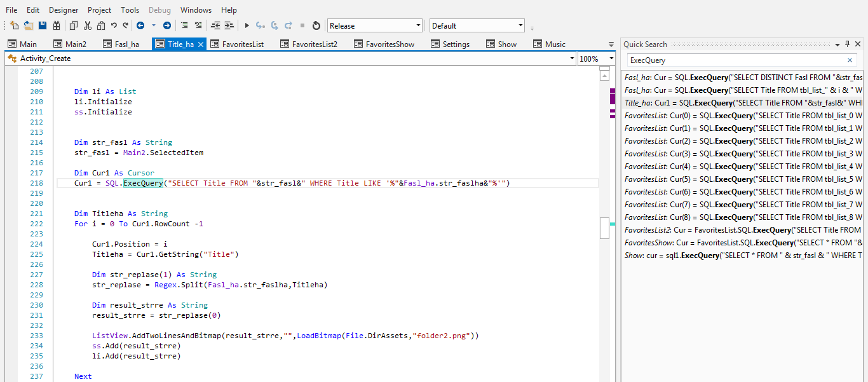This screenshot has height=382, width=868.
Task: Pin the Quick Search panel
Action: [x=847, y=44]
